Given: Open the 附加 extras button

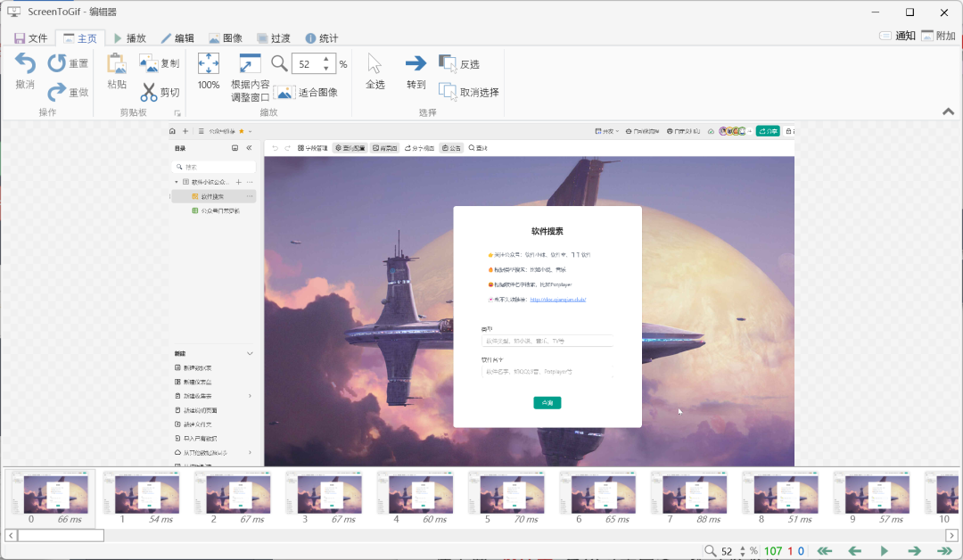Looking at the screenshot, I should [938, 36].
